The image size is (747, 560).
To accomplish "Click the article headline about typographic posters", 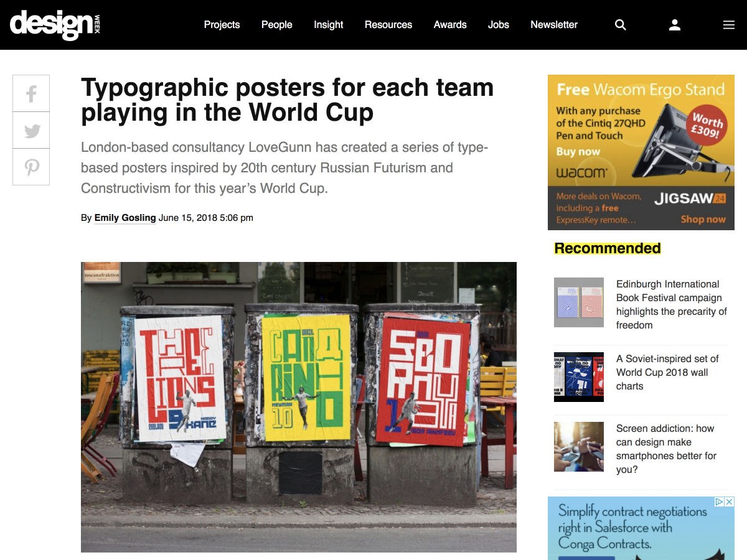I will (x=287, y=100).
